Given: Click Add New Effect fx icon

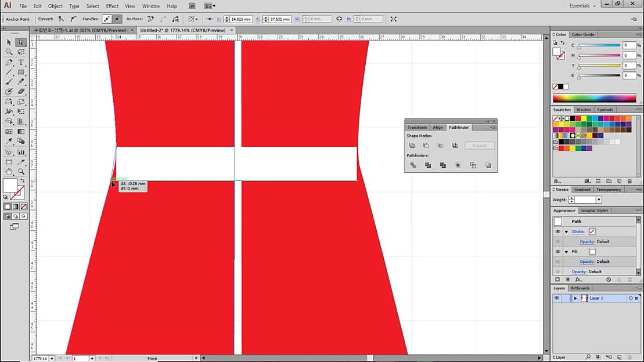Looking at the screenshot, I should (x=578, y=280).
